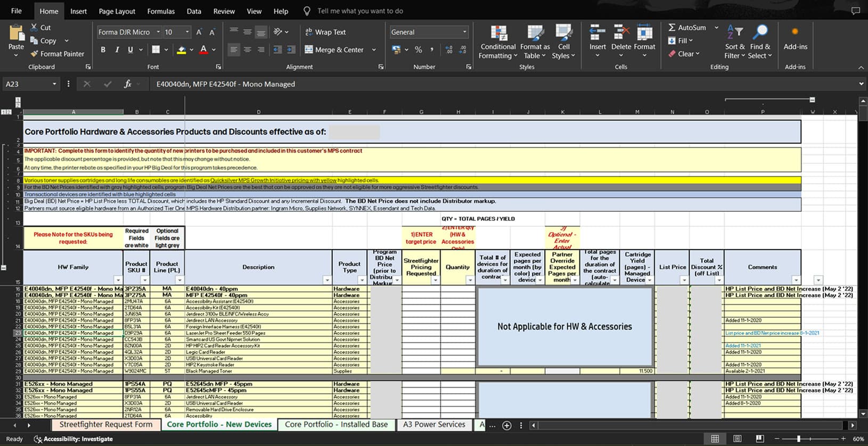Open Cell Styles gallery
This screenshot has height=446, width=868.
pyautogui.click(x=563, y=43)
